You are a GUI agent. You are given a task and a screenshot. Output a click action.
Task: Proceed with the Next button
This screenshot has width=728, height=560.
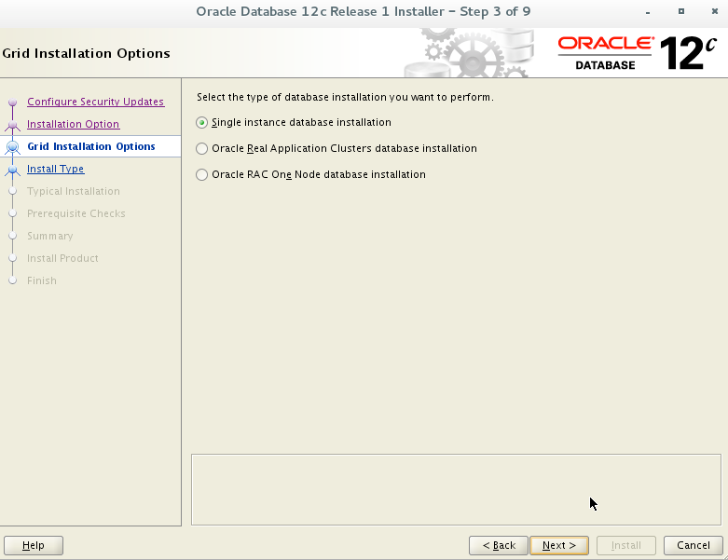tap(559, 545)
